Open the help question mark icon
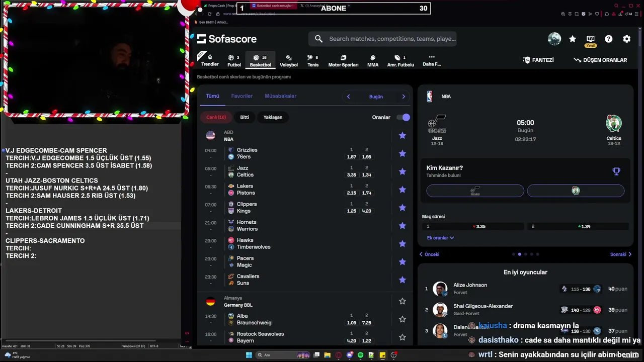This screenshot has width=644, height=362. 609,39
